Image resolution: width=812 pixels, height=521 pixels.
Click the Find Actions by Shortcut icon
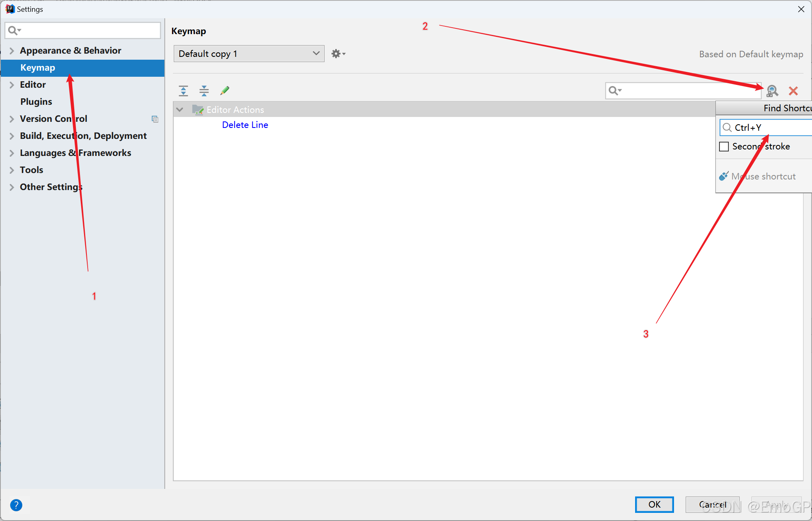coord(772,91)
